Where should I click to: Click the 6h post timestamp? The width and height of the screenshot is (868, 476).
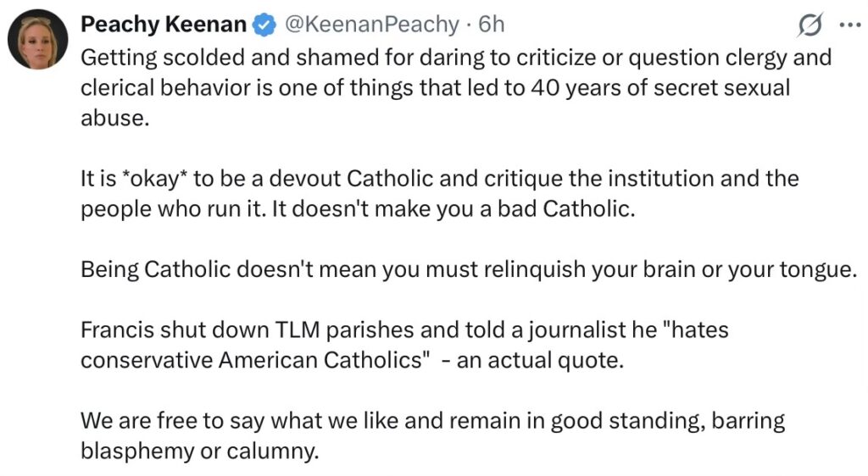tap(492, 25)
